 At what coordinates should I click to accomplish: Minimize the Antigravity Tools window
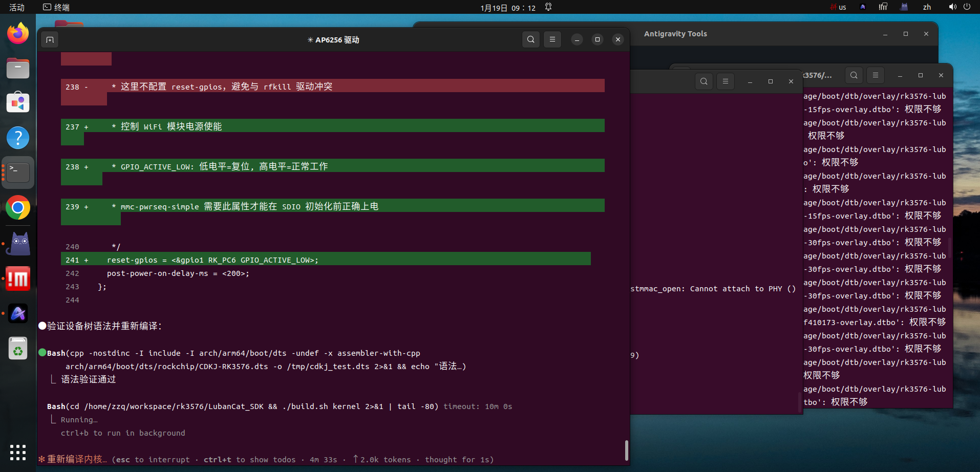pos(885,34)
